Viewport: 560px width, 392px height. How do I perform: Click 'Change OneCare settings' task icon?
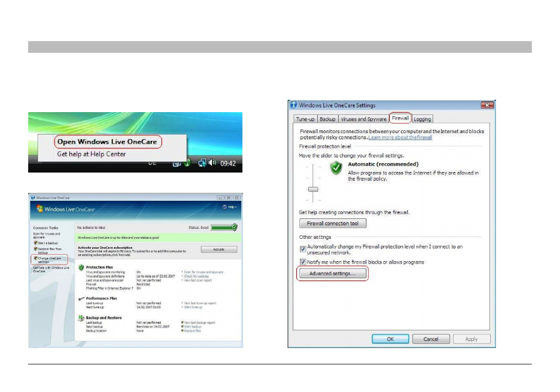[x=36, y=258]
